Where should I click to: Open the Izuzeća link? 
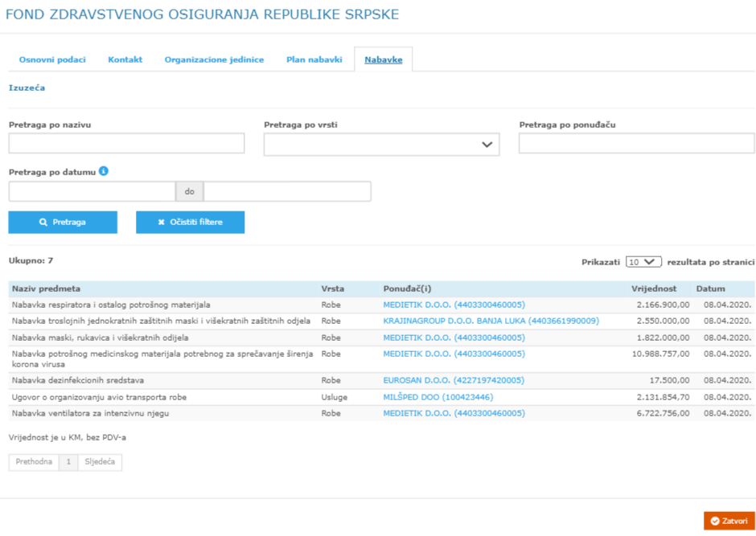(27, 88)
